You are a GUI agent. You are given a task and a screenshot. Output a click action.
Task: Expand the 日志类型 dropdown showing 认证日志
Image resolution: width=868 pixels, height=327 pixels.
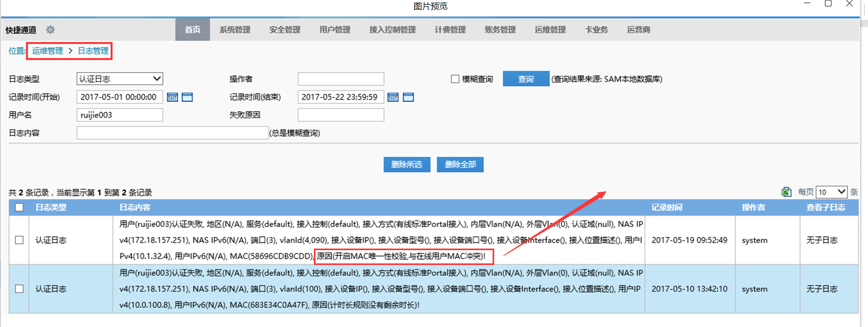point(120,79)
